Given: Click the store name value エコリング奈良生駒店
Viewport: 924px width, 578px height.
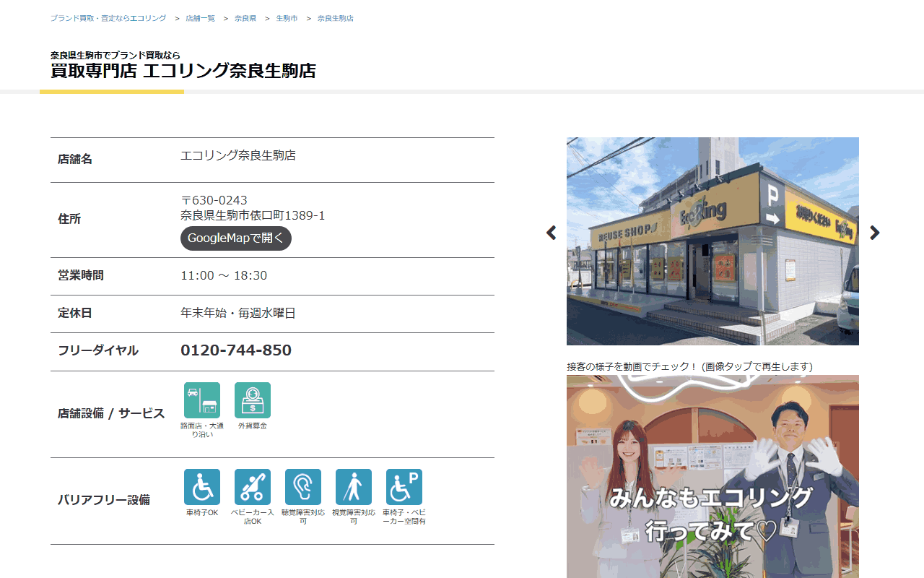Looking at the screenshot, I should coord(238,155).
